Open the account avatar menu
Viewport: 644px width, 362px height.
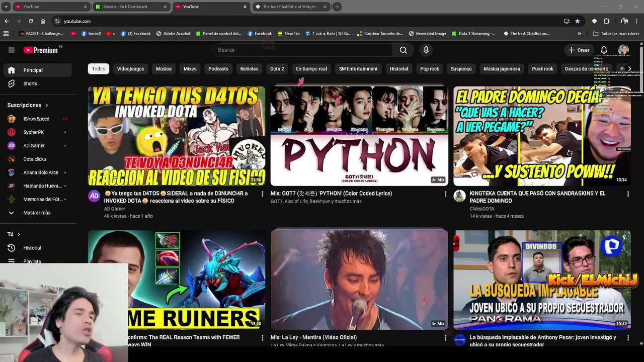tap(623, 50)
